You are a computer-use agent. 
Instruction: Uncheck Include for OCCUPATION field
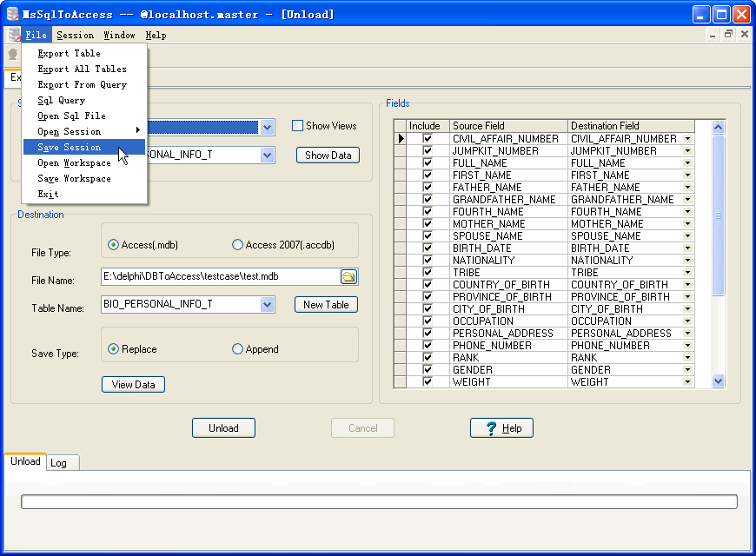(x=428, y=321)
